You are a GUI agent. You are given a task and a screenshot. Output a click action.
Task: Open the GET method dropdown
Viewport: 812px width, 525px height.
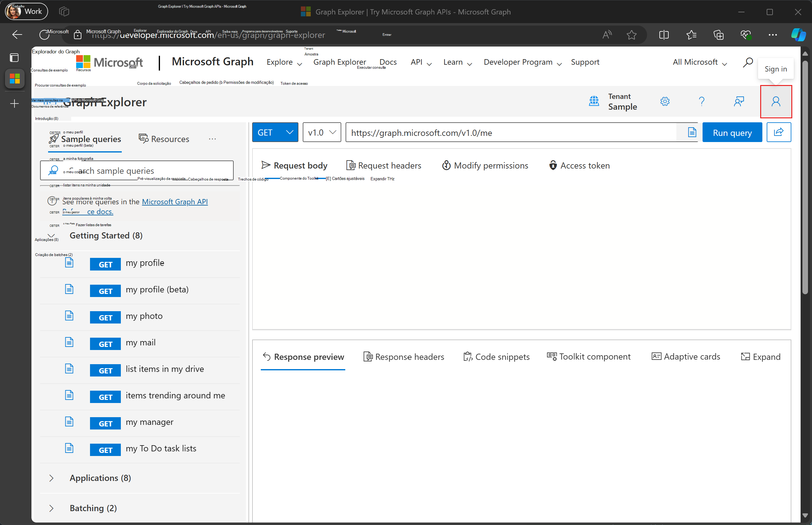(x=275, y=132)
